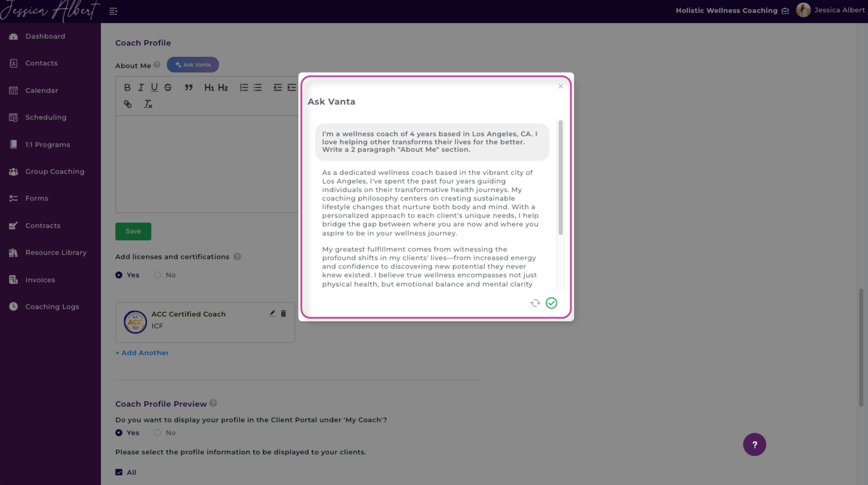
Task: Go to Contacts in sidebar
Action: 41,63
